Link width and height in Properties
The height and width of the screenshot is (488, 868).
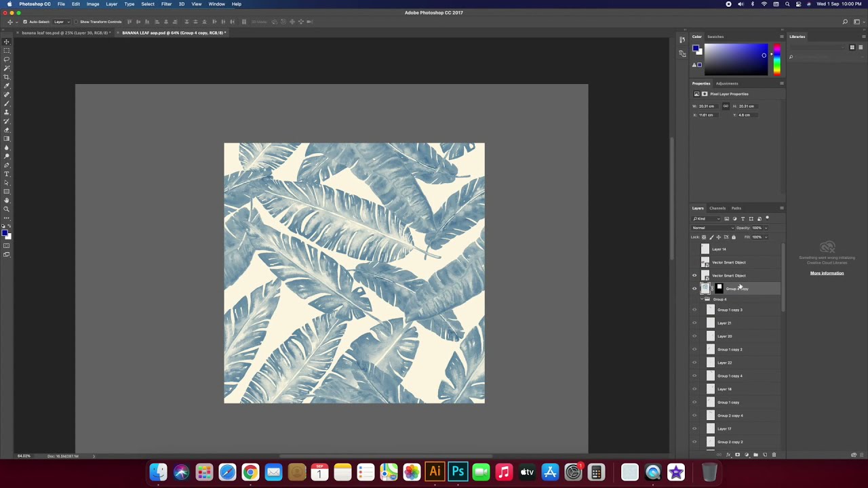click(726, 106)
